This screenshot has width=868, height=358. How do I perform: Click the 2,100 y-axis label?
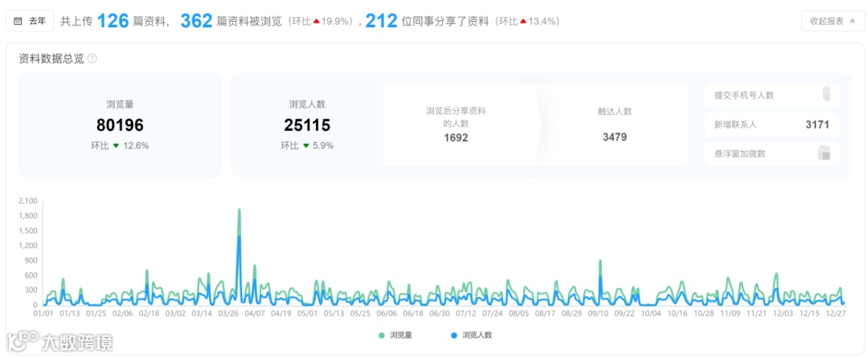27,201
